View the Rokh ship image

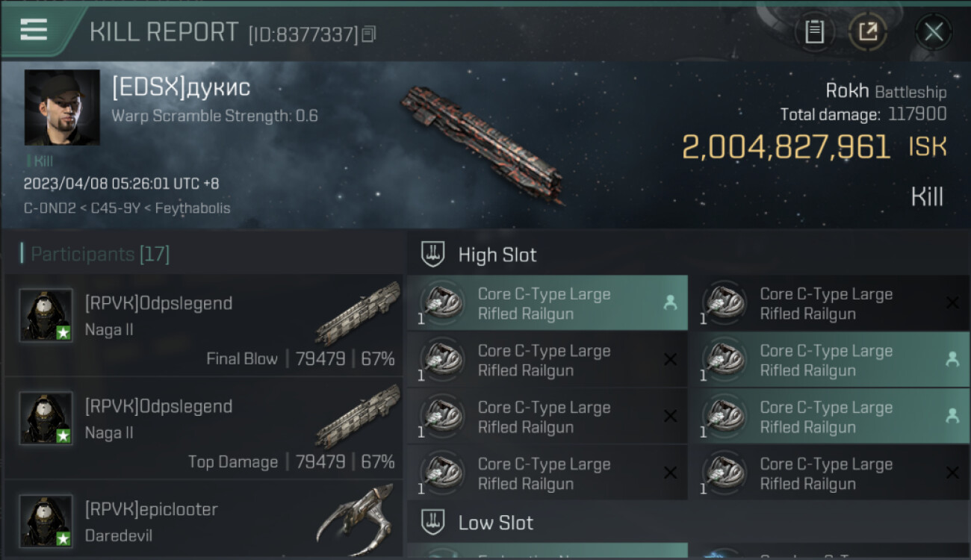482,142
